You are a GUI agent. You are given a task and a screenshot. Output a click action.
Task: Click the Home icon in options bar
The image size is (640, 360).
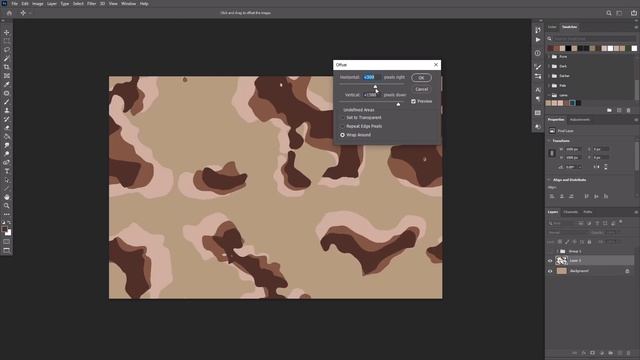point(9,13)
